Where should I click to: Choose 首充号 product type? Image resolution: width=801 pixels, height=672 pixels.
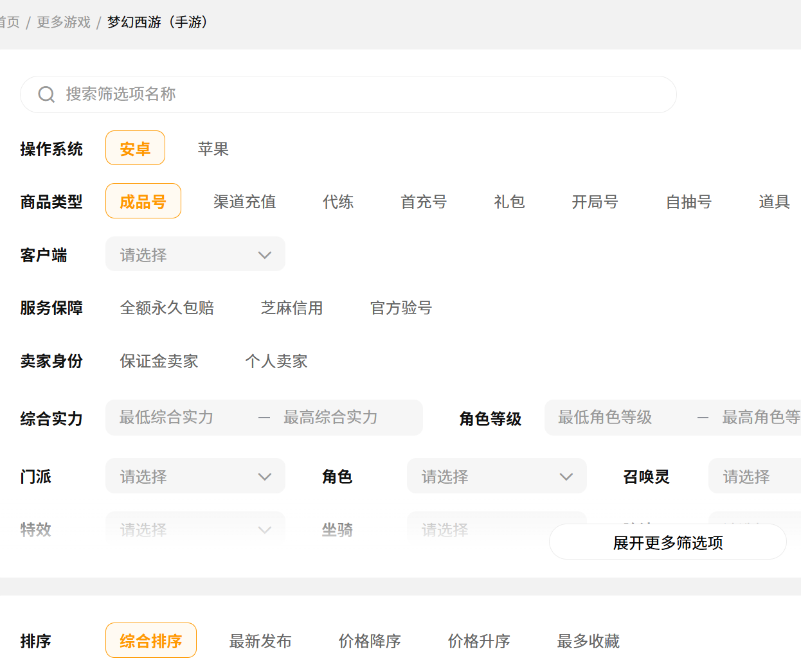[423, 202]
